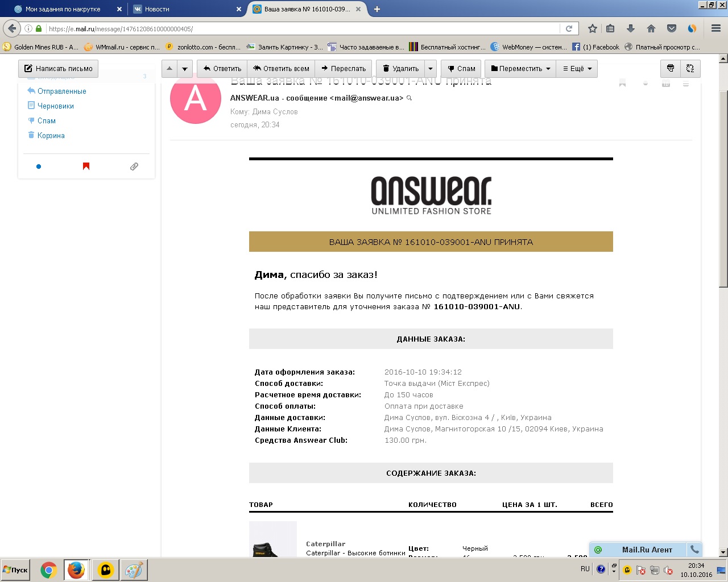Open the WebMoney bookmark
The width and height of the screenshot is (728, 582).
(528, 47)
